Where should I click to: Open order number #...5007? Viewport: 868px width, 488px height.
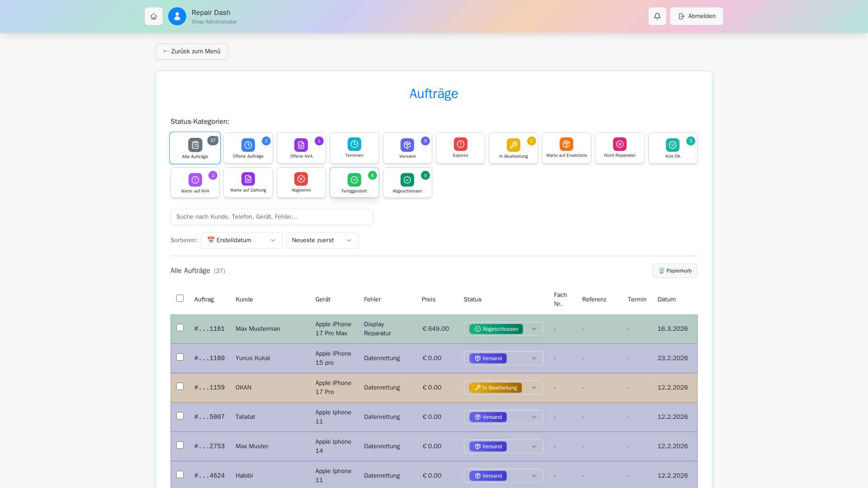[x=209, y=417]
